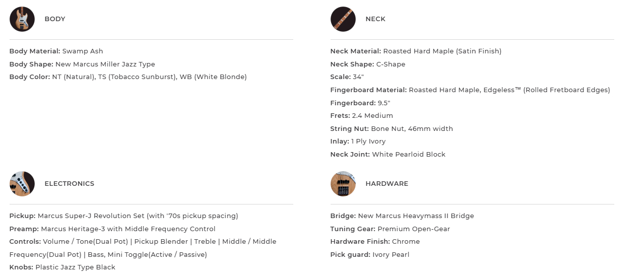Click the Neck Joint label
Image resolution: width=644 pixels, height=279 pixels.
[x=350, y=155]
